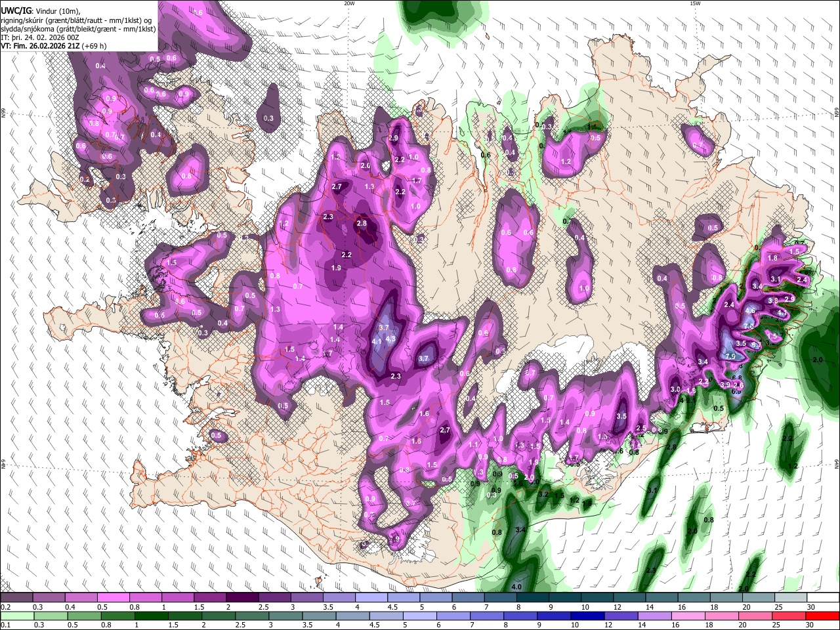
Task: Click the '30' label on the purple snow scale
Action: (x=811, y=607)
